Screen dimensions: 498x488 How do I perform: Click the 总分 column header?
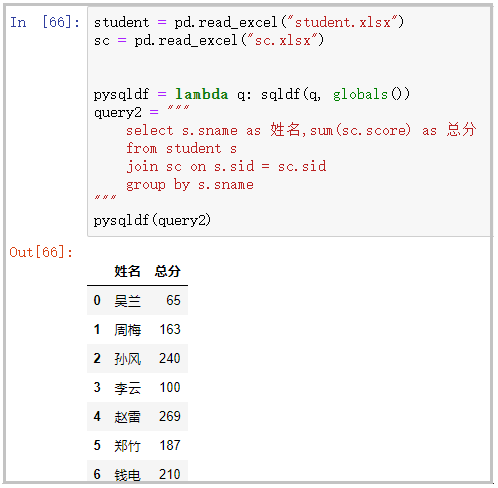(x=167, y=271)
